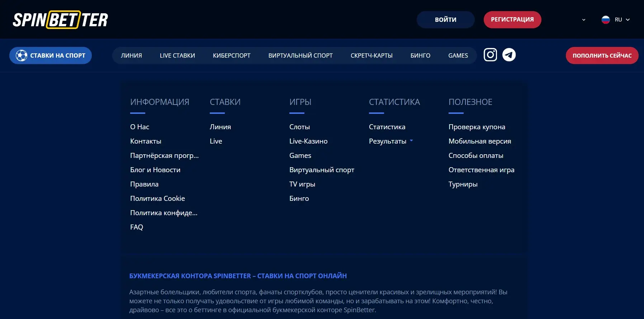This screenshot has height=319, width=644.
Task: Click the РЕГИСТРАЦИЯ button
Action: point(512,20)
